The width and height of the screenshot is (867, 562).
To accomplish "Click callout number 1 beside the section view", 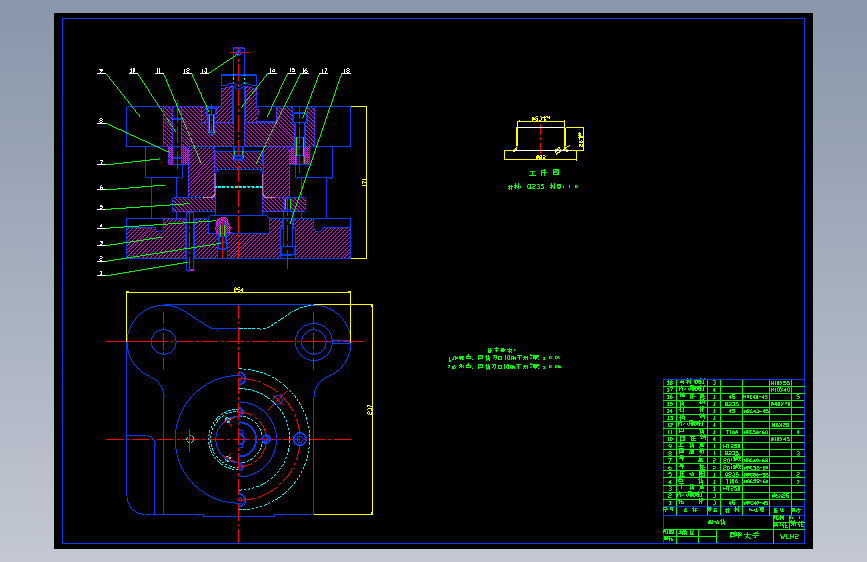I will [x=101, y=273].
